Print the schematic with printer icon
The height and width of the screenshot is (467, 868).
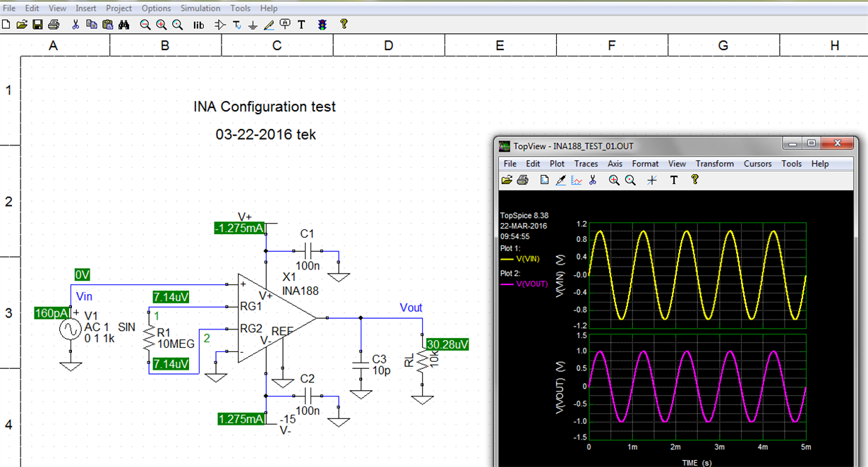click(54, 25)
